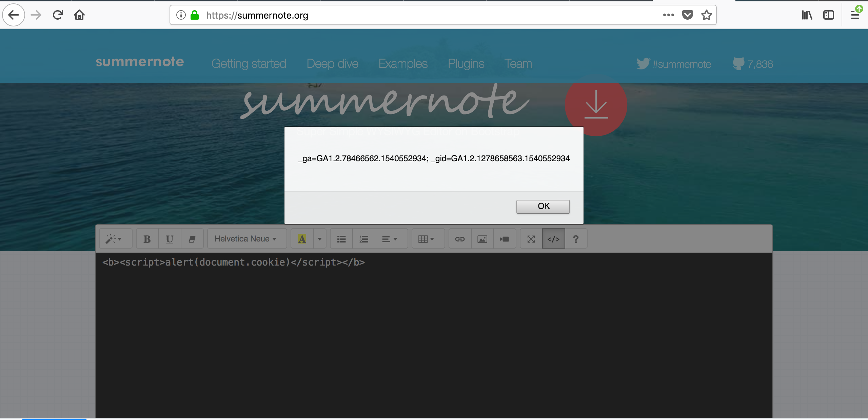The image size is (868, 420).
Task: Insert a video with the video icon
Action: coord(505,238)
